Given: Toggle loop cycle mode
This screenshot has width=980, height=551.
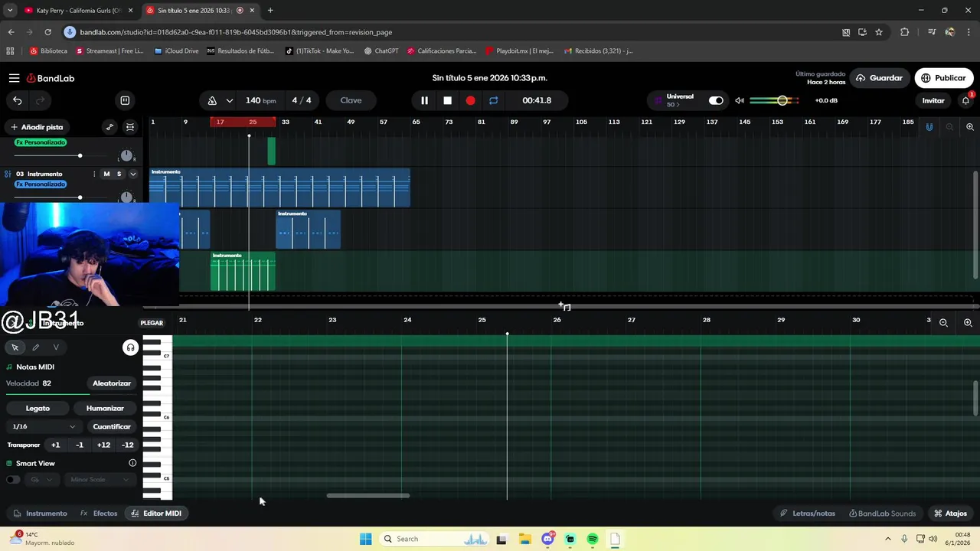Looking at the screenshot, I should pyautogui.click(x=493, y=100).
